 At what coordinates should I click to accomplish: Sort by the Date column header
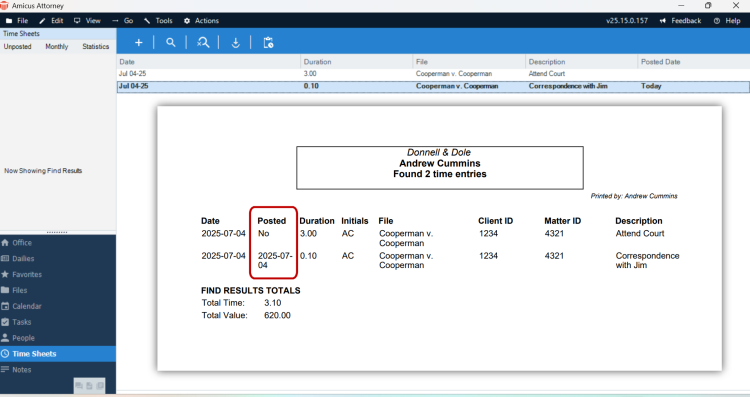(209, 62)
